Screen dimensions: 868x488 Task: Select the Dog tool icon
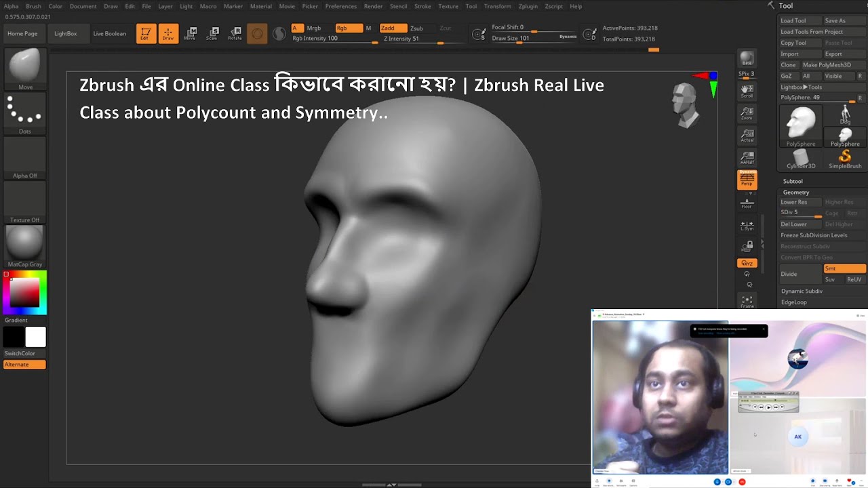coord(845,115)
